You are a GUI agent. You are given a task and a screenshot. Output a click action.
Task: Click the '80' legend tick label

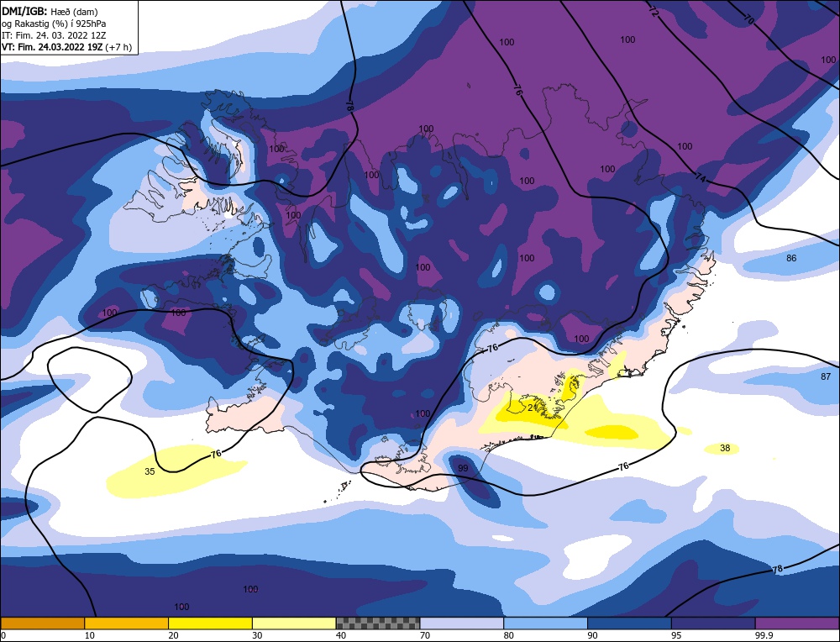pyautogui.click(x=508, y=635)
